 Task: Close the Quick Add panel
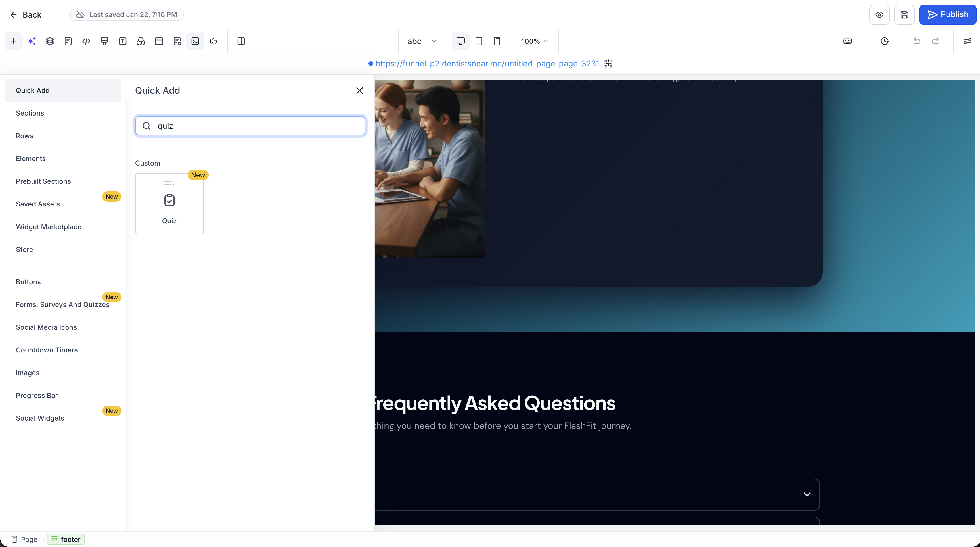tap(359, 91)
